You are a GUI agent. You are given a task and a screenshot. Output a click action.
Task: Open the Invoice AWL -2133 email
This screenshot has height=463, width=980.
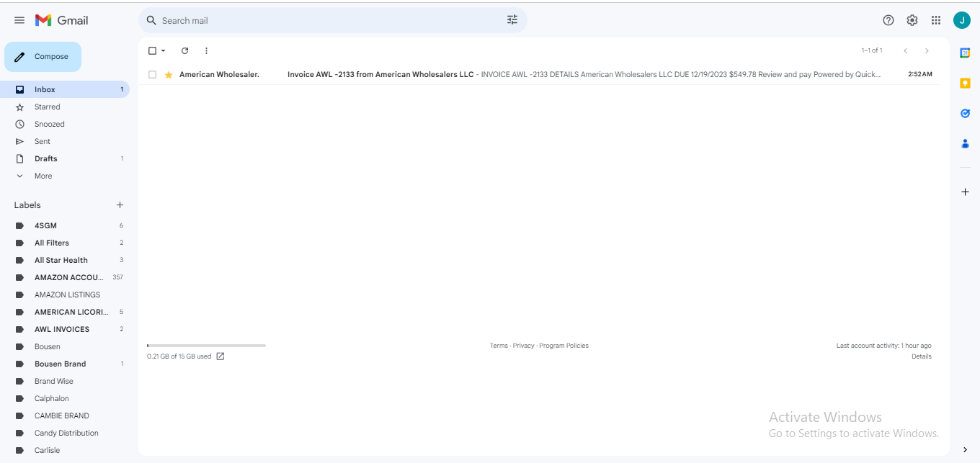(x=540, y=74)
